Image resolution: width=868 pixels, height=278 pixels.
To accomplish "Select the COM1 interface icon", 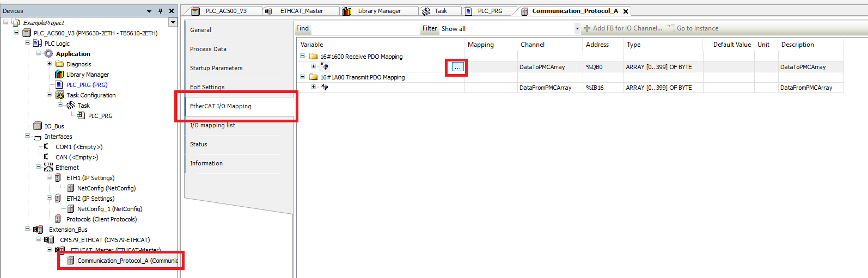I will click(x=47, y=147).
